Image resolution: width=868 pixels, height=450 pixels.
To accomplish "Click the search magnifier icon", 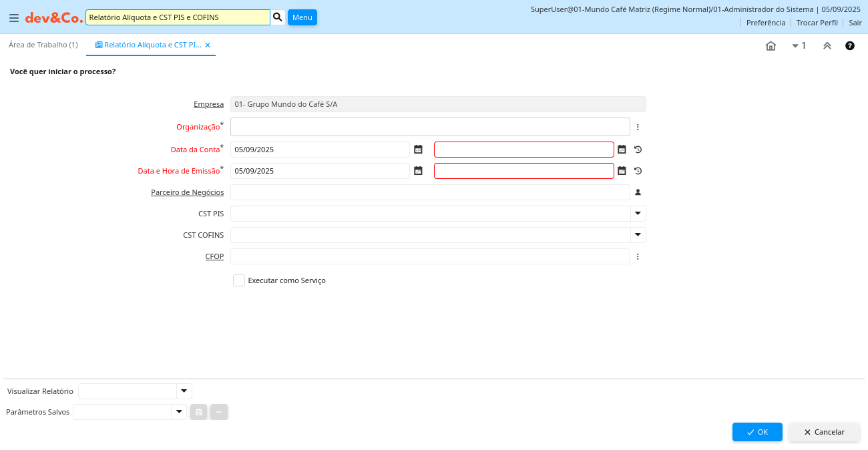I will (x=278, y=17).
